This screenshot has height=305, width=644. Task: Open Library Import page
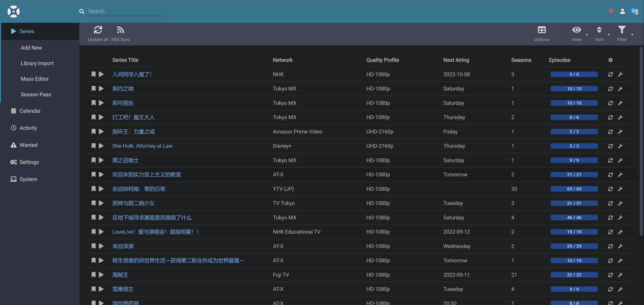coord(37,63)
